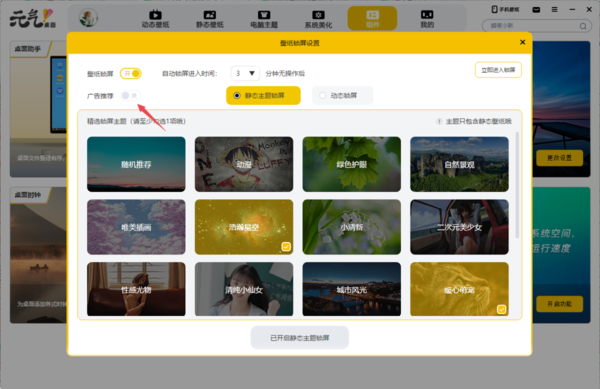Focus the top search input field
The image size is (600, 389).
536,26
